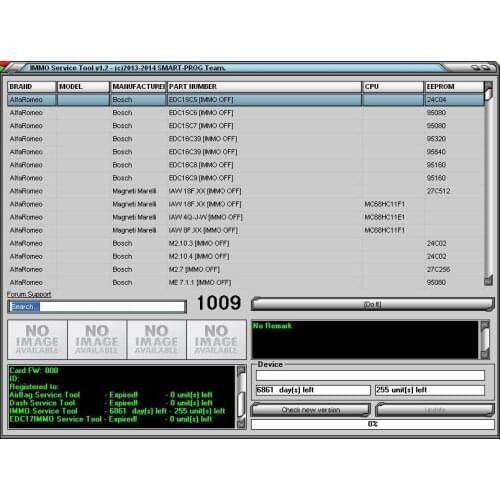Screen dimensions: 500x500
Task: Click the 0% progress bar
Action: (372, 424)
